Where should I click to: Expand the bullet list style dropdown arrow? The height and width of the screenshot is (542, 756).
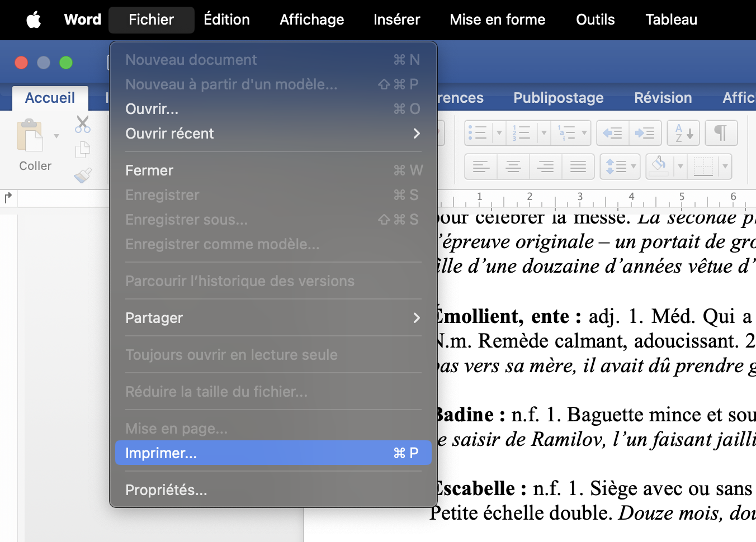click(x=499, y=133)
